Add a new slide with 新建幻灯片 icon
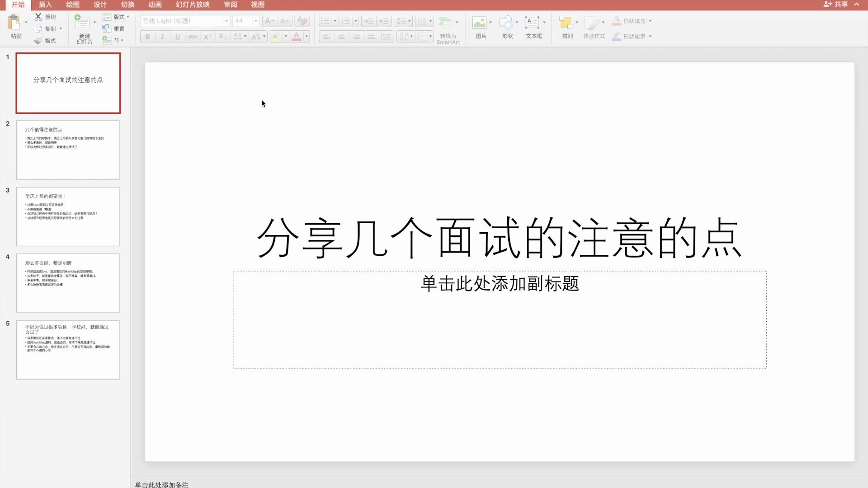 pyautogui.click(x=82, y=22)
